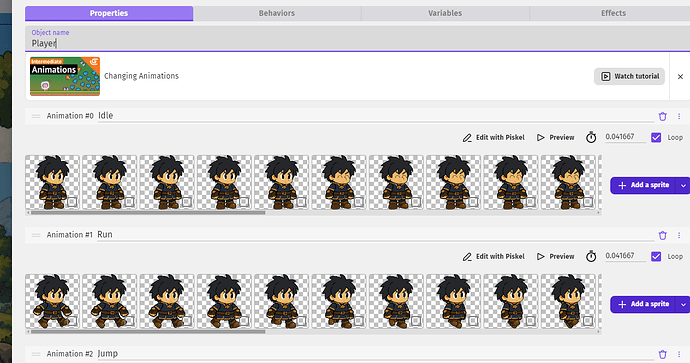Delete the Idle animation with trash icon

pos(663,116)
